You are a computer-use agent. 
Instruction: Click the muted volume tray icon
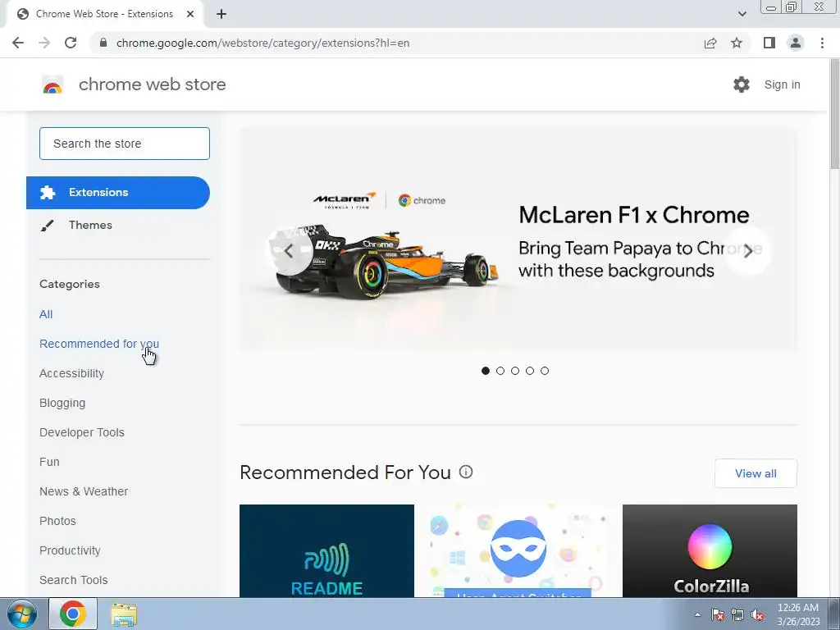click(x=757, y=615)
